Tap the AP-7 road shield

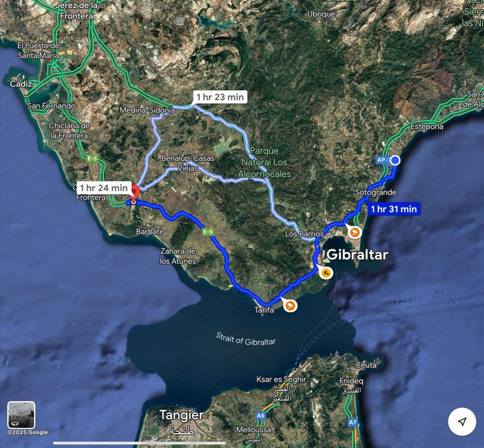coord(383,160)
